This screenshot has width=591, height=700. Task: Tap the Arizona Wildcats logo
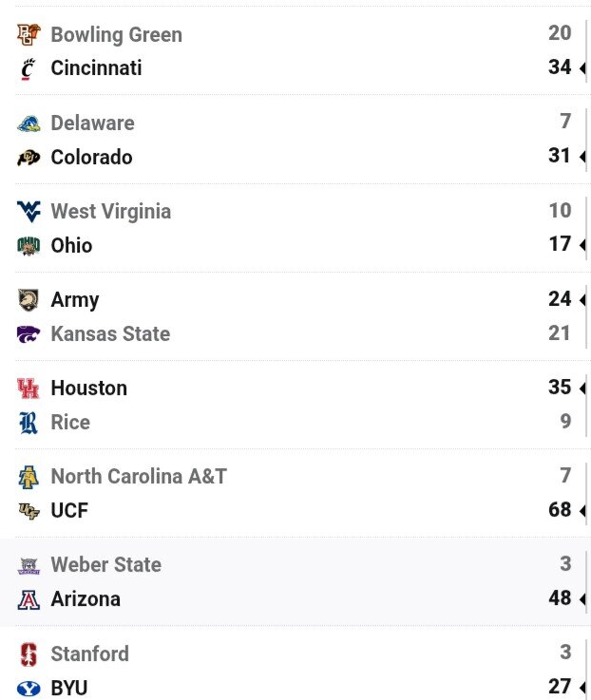(x=29, y=599)
